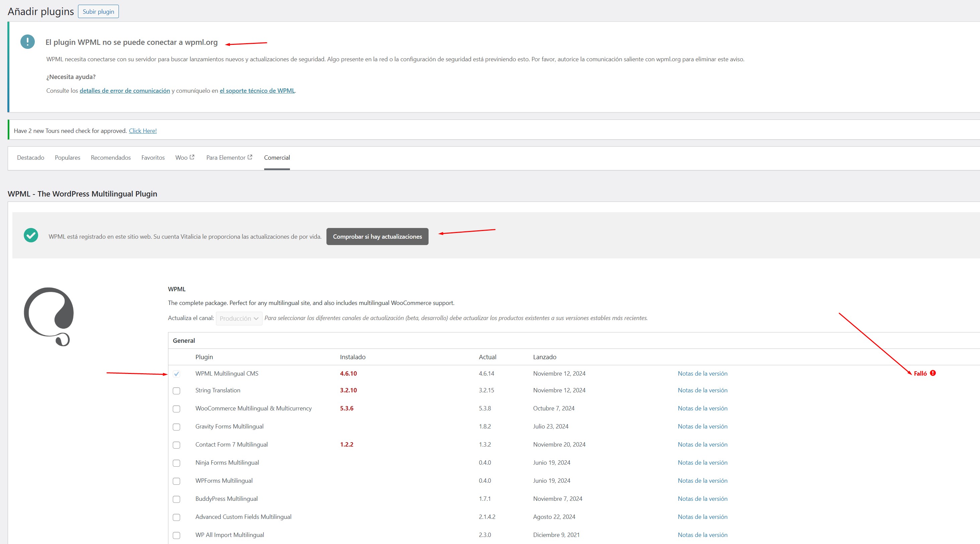This screenshot has width=980, height=544.
Task: Switch to the Populares tab
Action: 67,157
